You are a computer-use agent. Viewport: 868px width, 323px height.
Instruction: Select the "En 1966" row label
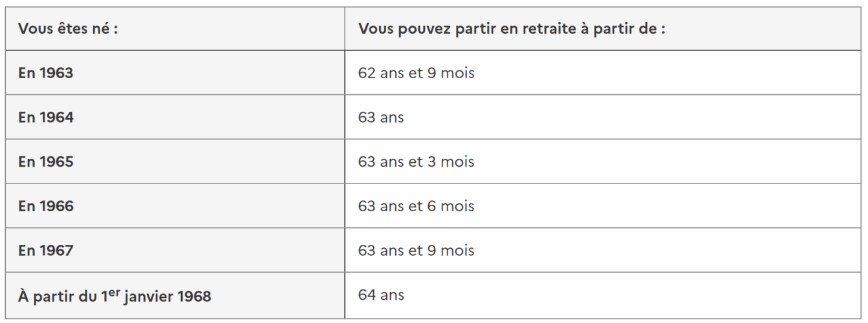(x=45, y=206)
